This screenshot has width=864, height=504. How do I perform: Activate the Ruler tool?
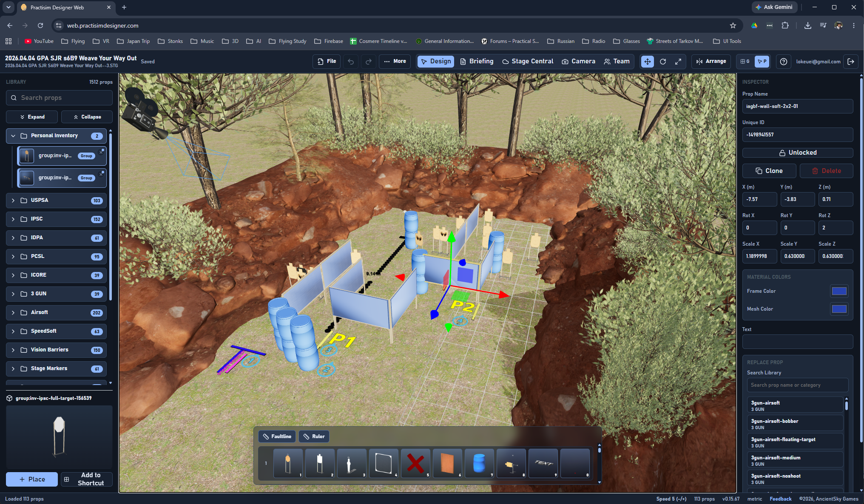[x=314, y=436]
